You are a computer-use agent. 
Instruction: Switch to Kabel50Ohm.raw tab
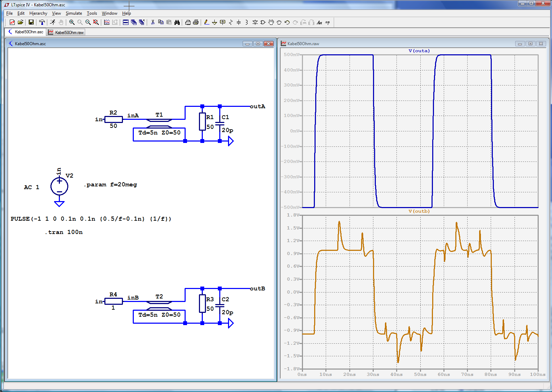coord(66,32)
